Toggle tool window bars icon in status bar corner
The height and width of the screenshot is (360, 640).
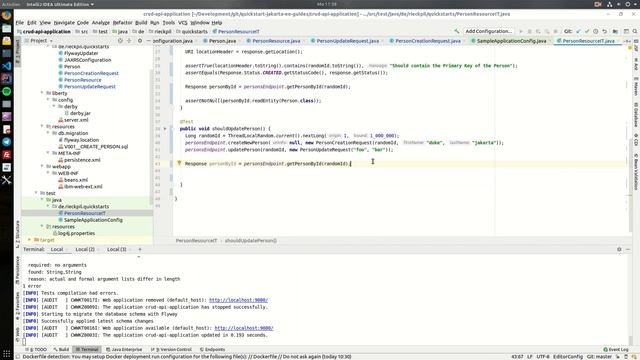click(x=18, y=356)
